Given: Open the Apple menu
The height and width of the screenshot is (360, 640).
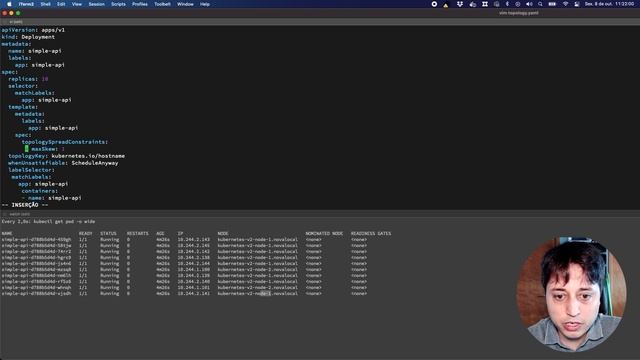Looking at the screenshot, I should [9, 4].
